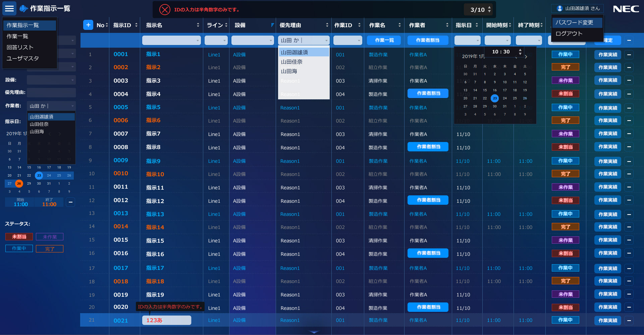Click the 指示ID input containing 123あ
This screenshot has height=335, width=644.
pyautogui.click(x=167, y=320)
